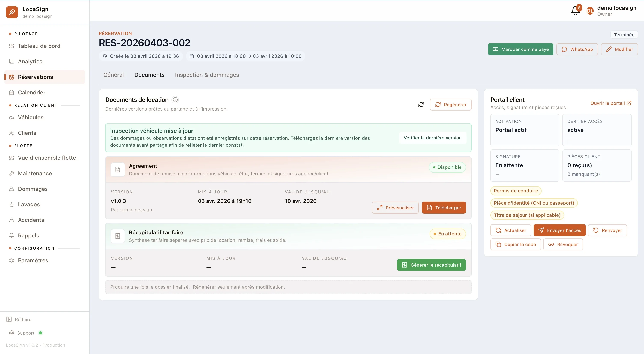The width and height of the screenshot is (644, 354).
Task: Click Générer le récapitulatif button
Action: pos(432,265)
